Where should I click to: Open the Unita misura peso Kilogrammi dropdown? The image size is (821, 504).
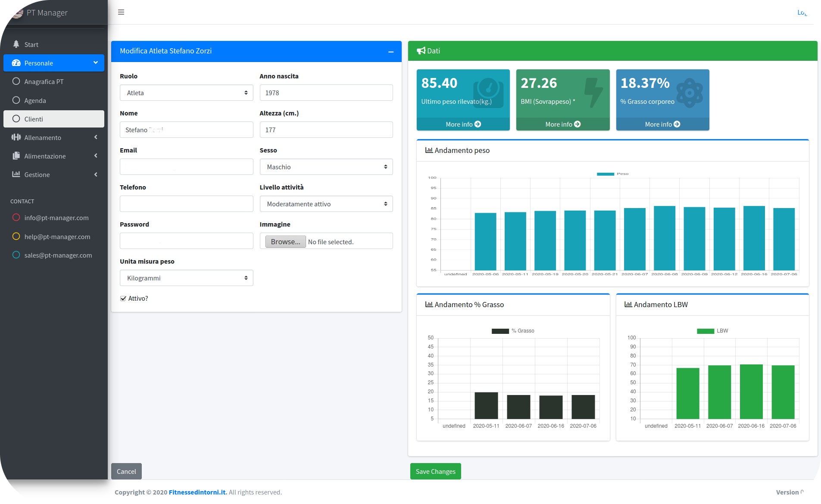pos(187,278)
